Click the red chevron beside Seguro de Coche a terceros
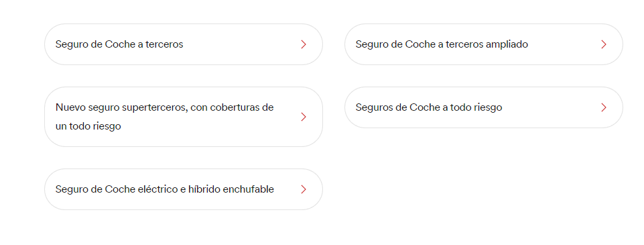The width and height of the screenshot is (644, 245). pos(304,44)
